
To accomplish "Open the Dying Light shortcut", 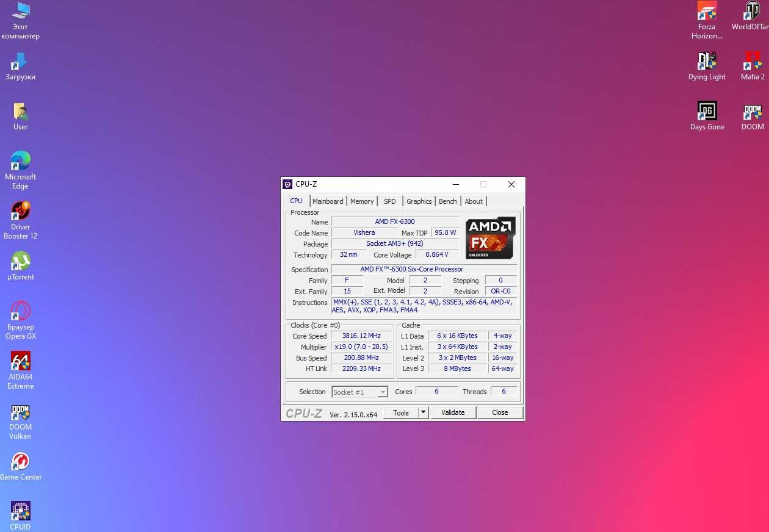I will pos(707,66).
